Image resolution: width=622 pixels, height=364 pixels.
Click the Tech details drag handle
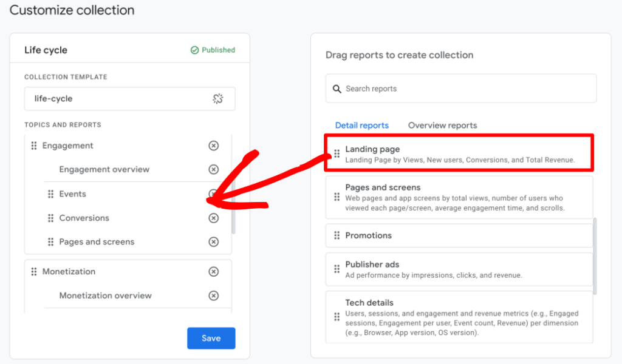pos(337,316)
